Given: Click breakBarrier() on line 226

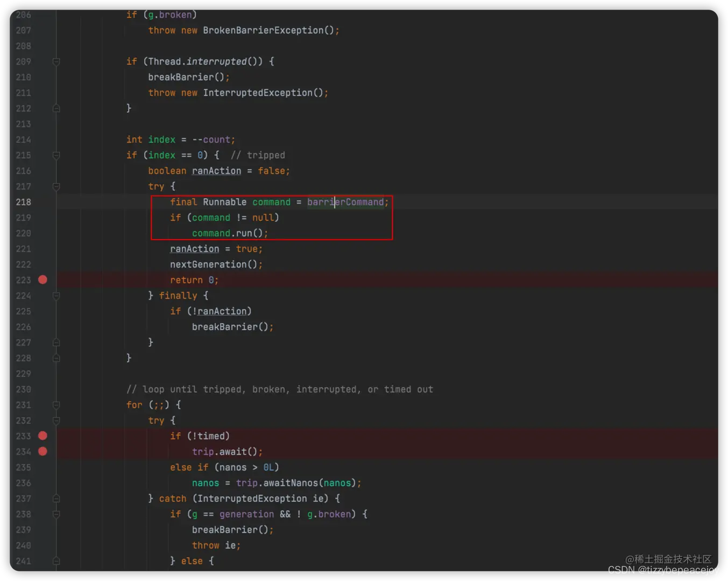Looking at the screenshot, I should tap(230, 327).
